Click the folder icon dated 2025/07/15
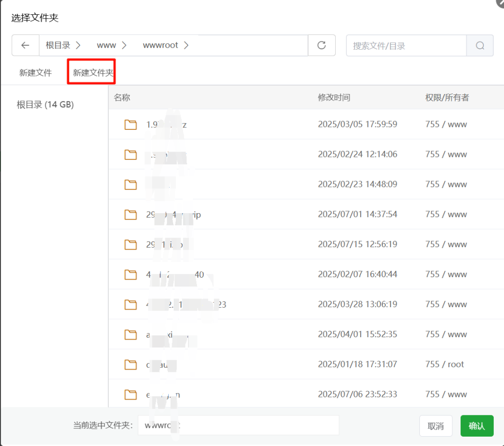 [x=130, y=244]
